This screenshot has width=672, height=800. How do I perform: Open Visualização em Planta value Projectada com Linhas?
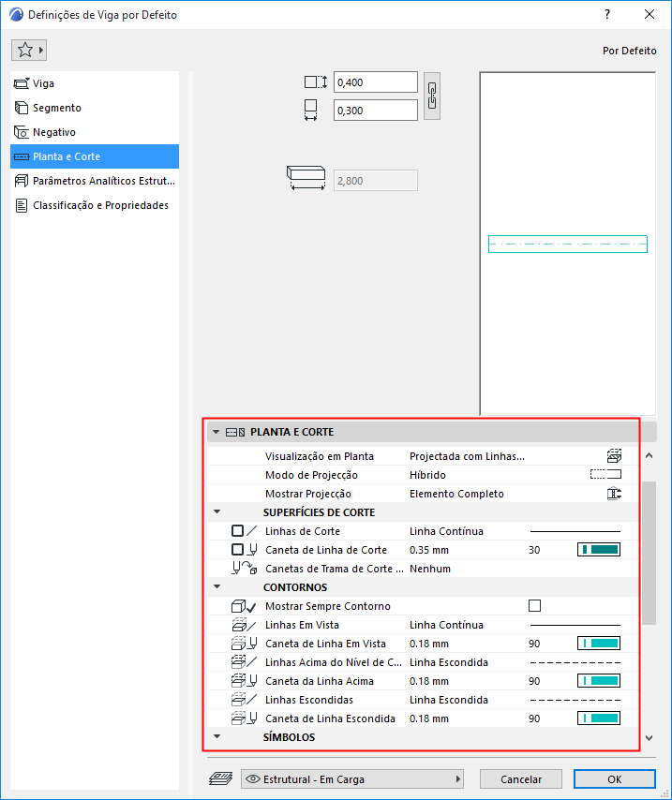click(x=467, y=456)
